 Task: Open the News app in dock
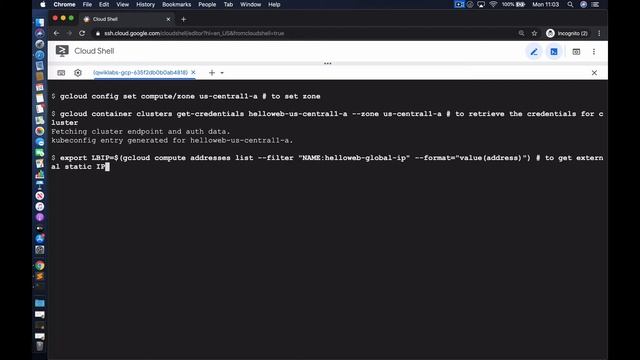40,196
